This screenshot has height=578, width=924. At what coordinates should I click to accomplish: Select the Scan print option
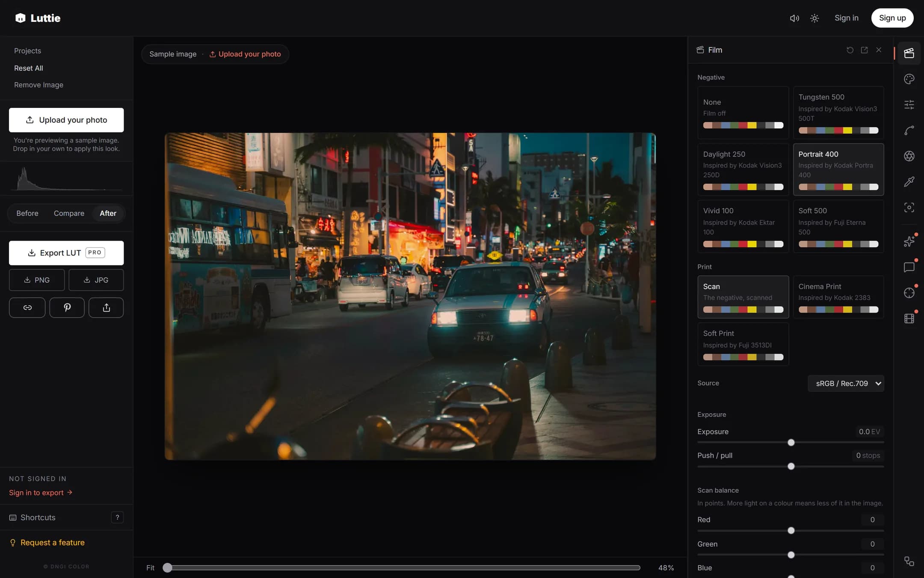pos(743,297)
